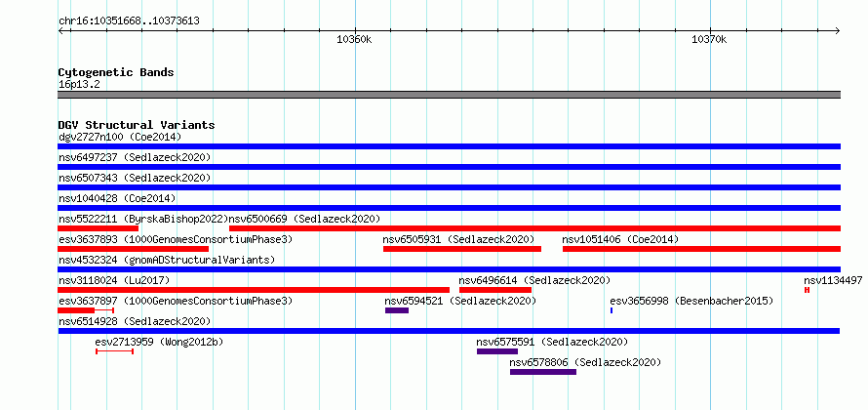This screenshot has width=868, height=410.
Task: Click the tiny red marker under nsv1134497
Action: point(808,290)
